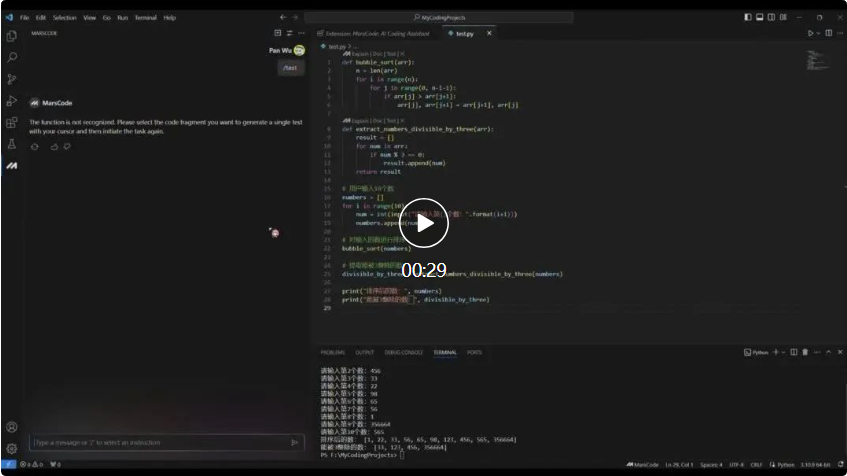Open the MarsCode panel more actions menu
Image resolution: width=847 pixels, height=476 pixels.
click(x=300, y=33)
